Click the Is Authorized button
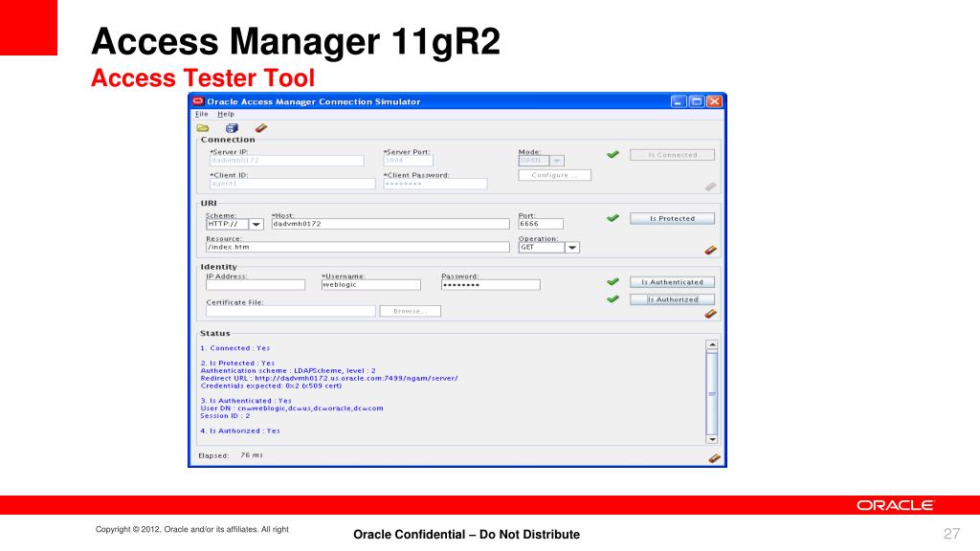This screenshot has height=551, width=980. (x=672, y=299)
